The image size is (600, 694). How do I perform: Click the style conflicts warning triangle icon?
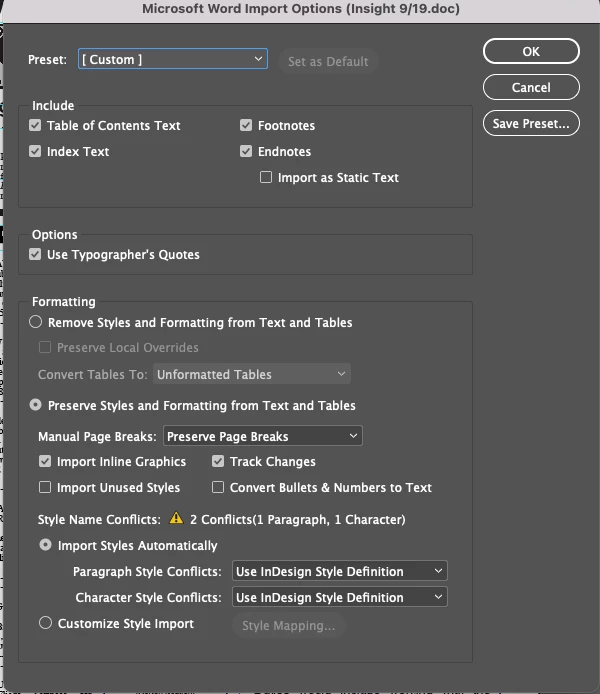click(x=176, y=518)
